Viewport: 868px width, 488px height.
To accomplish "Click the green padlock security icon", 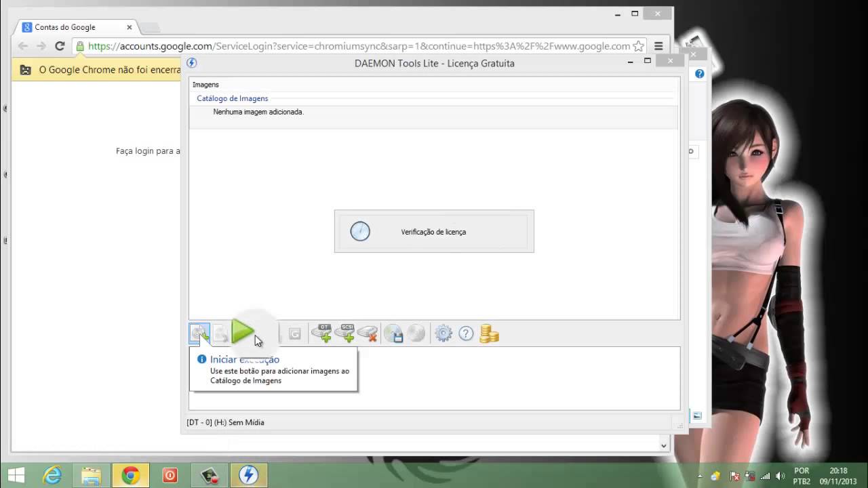I will point(80,46).
